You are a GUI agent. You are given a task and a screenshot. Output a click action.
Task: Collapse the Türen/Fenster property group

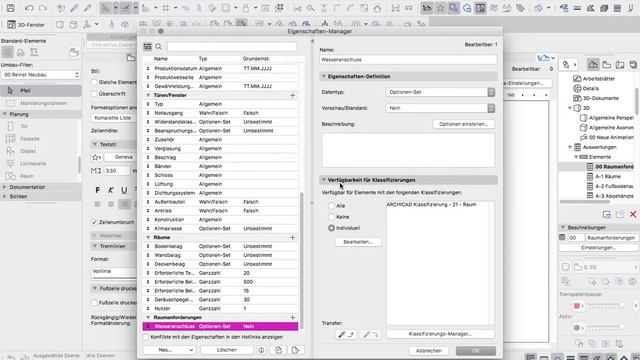[x=148, y=95]
